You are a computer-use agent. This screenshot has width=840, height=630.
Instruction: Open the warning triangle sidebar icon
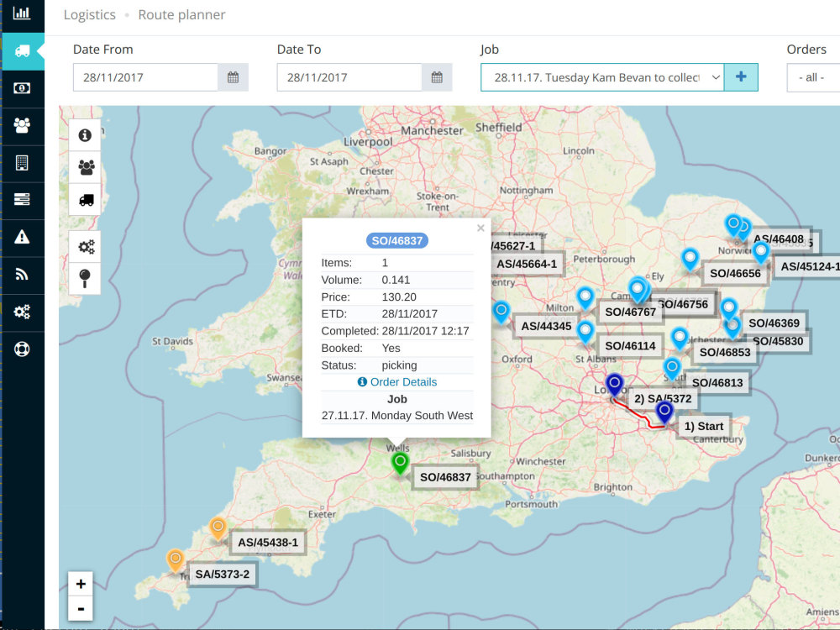click(x=22, y=237)
